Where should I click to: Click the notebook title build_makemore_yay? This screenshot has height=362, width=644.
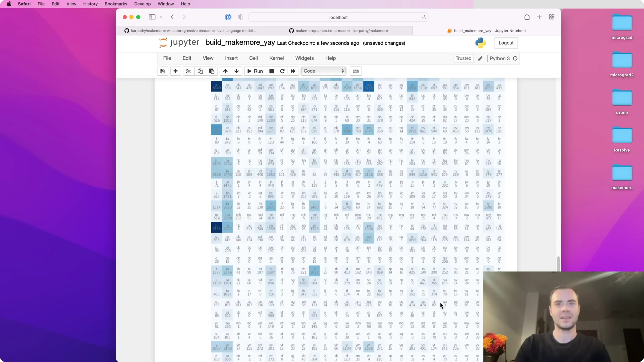coord(240,42)
